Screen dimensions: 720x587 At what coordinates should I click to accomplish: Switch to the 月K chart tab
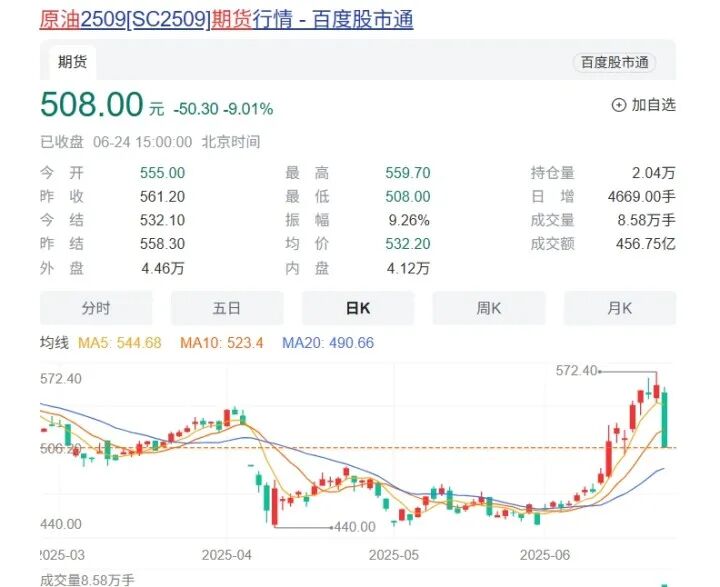coord(620,308)
